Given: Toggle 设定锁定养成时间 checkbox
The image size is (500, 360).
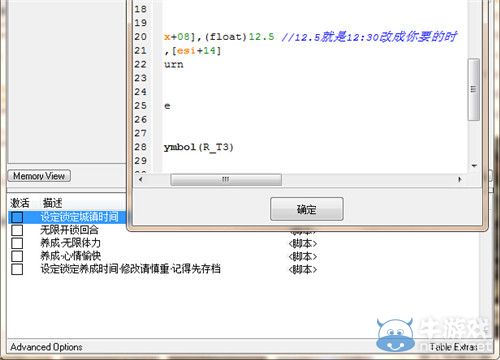Looking at the screenshot, I should pyautogui.click(x=17, y=269).
